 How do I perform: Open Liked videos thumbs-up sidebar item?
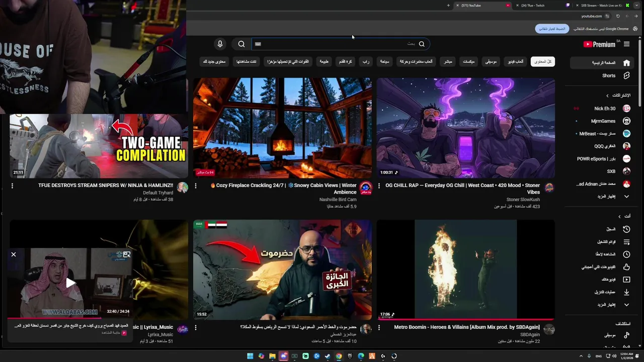pyautogui.click(x=602, y=267)
